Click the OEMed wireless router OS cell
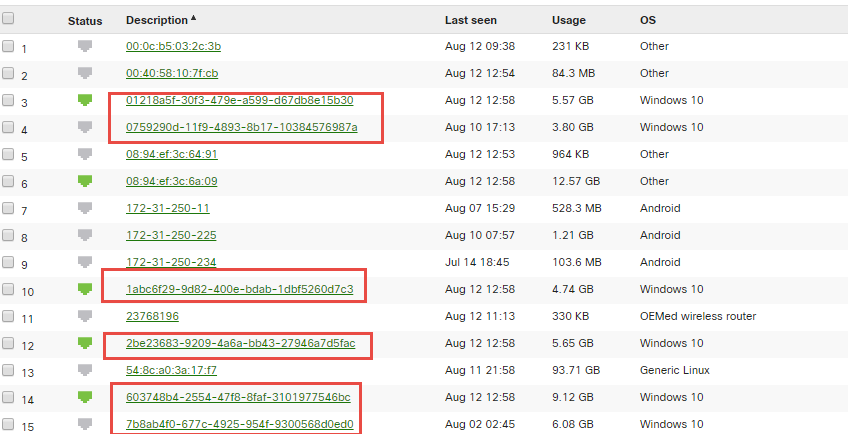Screen dimensions: 848x434 [698, 316]
